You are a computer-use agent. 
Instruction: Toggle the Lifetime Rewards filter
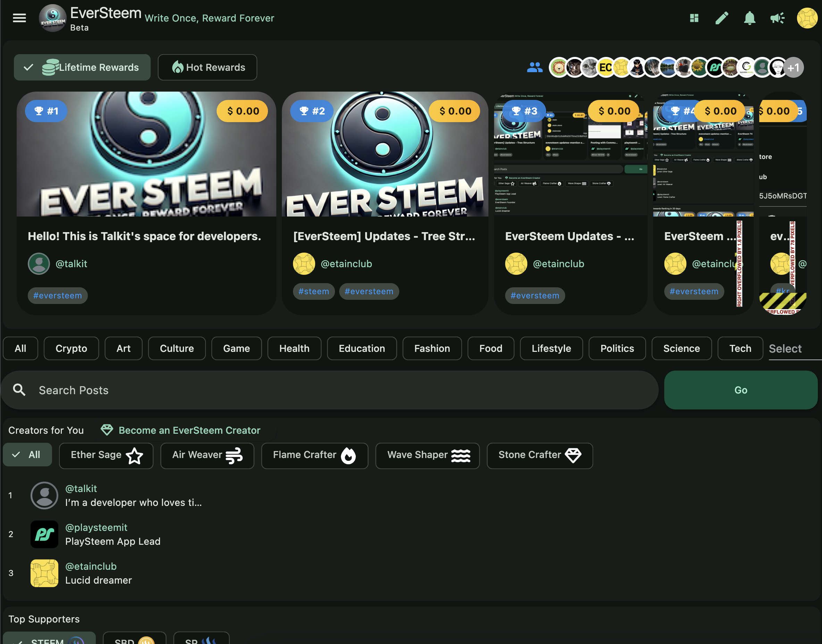(82, 68)
